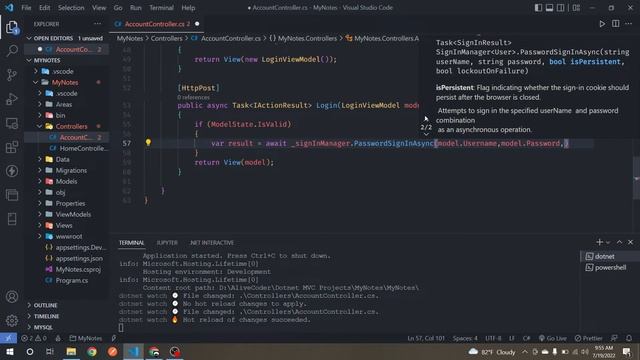Open the File menu

tap(26, 8)
